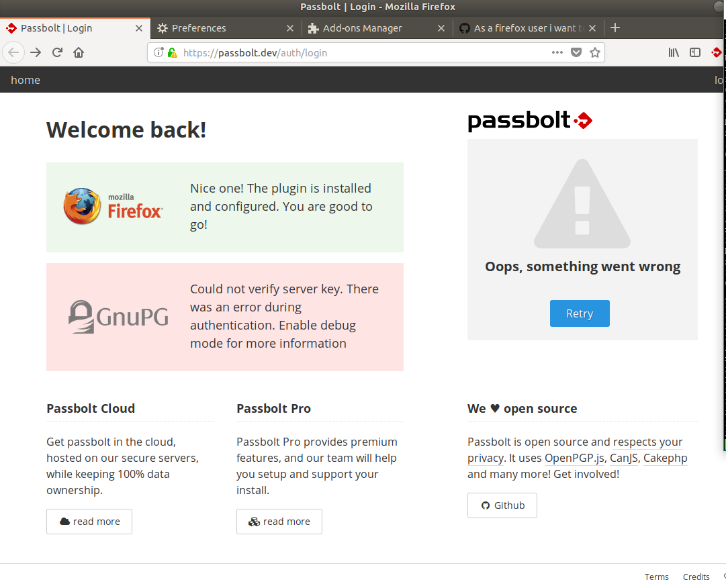Click read more under Passbolt Cloud

pyautogui.click(x=89, y=522)
